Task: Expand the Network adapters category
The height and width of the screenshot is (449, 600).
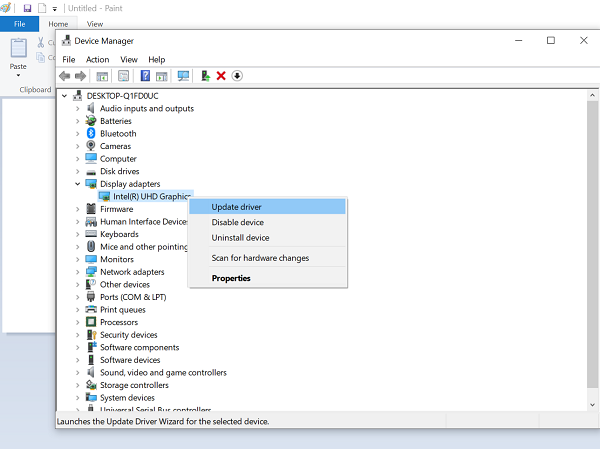Action: (78, 272)
